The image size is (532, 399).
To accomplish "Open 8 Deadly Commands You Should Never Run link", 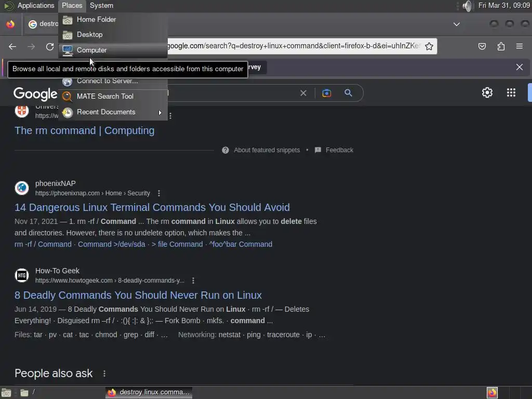I will coord(138,295).
